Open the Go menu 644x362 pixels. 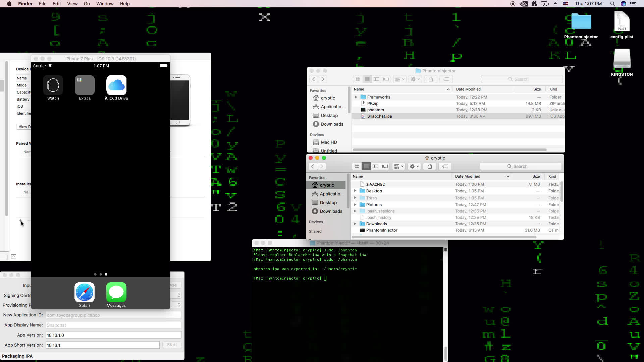pyautogui.click(x=87, y=4)
